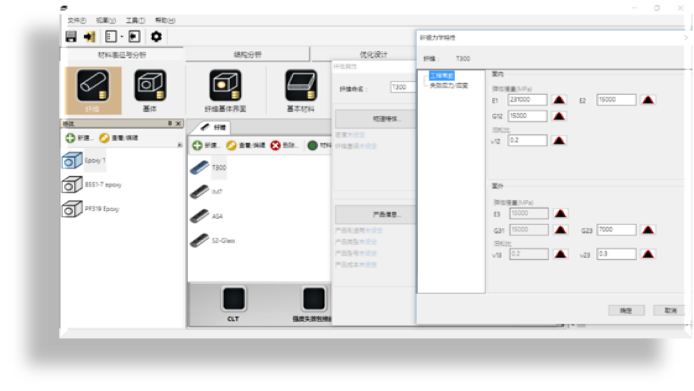This screenshot has height=391, width=694.
Task: Click the save floppy disk toolbar icon
Action: (x=71, y=36)
